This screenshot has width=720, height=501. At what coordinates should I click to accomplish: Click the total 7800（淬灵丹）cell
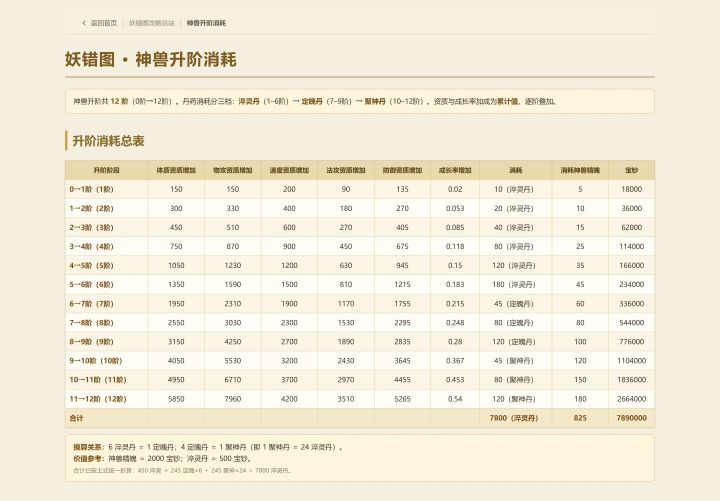click(516, 418)
